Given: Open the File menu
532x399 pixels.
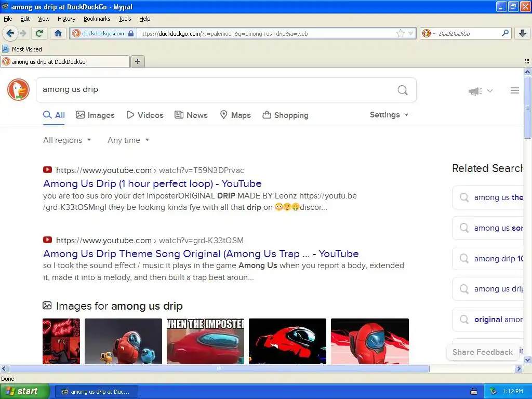Looking at the screenshot, I should click(x=8, y=19).
